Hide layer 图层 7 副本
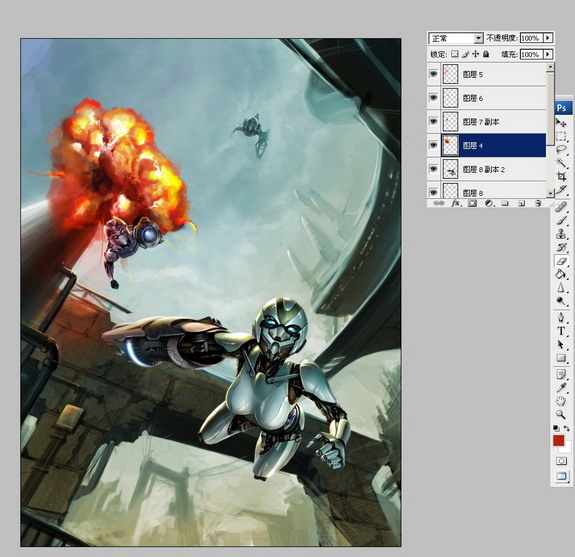 pos(433,121)
